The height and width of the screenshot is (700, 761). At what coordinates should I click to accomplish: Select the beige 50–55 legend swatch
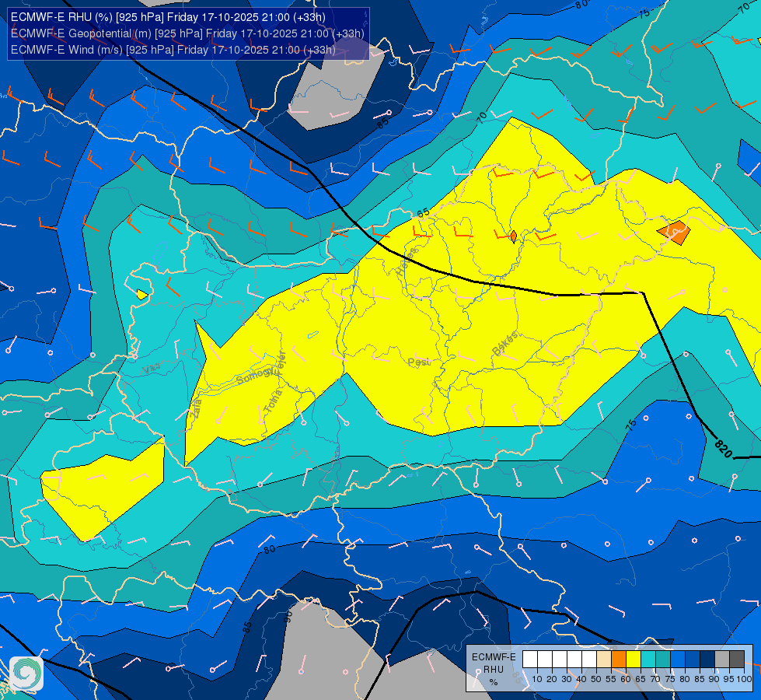(604, 659)
